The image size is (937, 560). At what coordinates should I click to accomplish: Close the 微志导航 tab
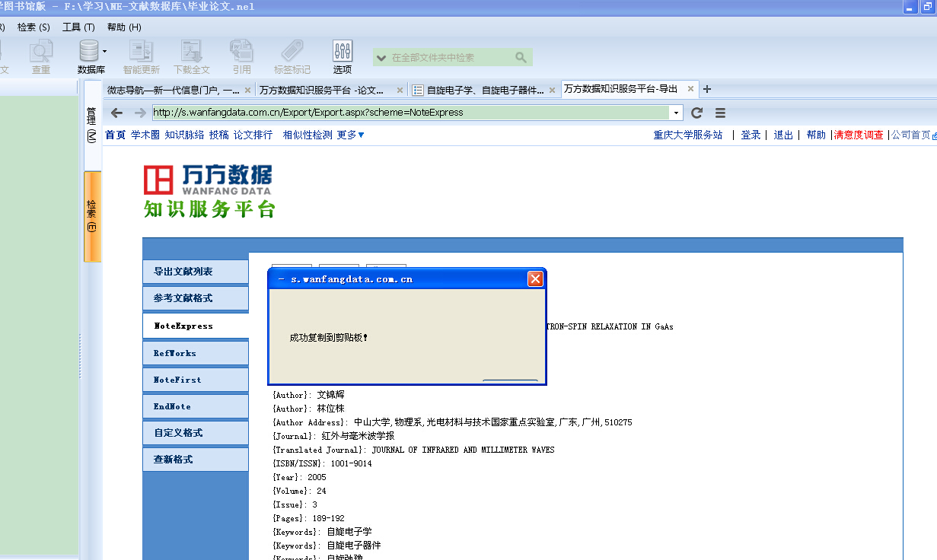tap(247, 90)
